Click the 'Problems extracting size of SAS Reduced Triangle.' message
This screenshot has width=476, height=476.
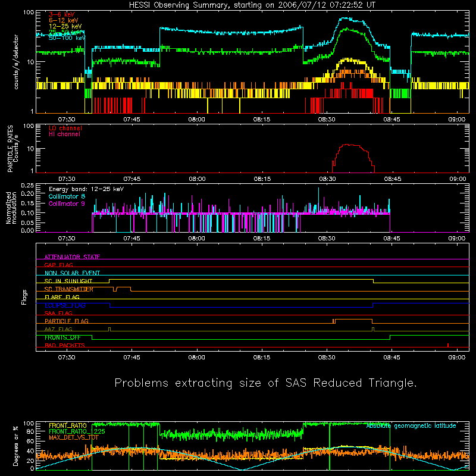point(265,383)
